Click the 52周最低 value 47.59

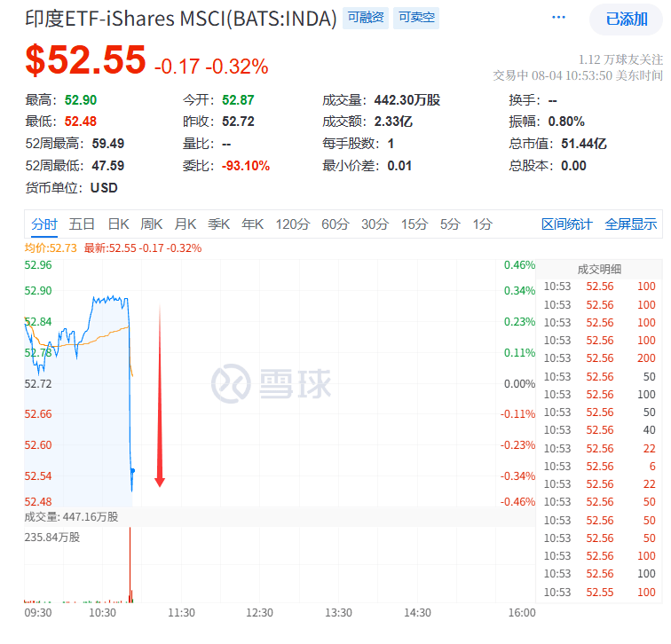pyautogui.click(x=108, y=166)
